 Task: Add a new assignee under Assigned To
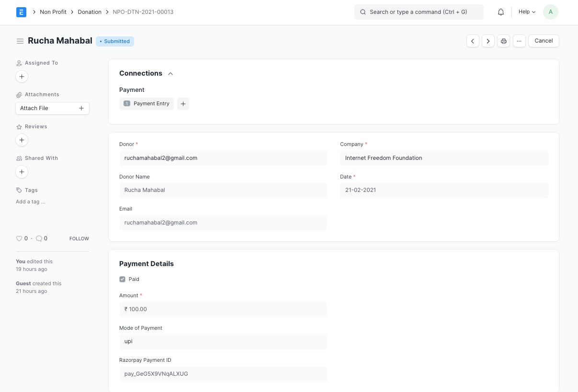coord(22,77)
